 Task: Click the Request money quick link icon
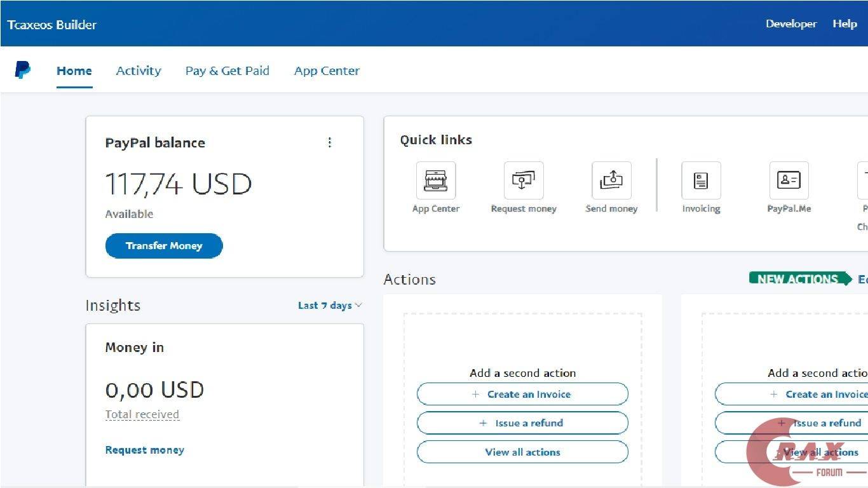click(524, 180)
